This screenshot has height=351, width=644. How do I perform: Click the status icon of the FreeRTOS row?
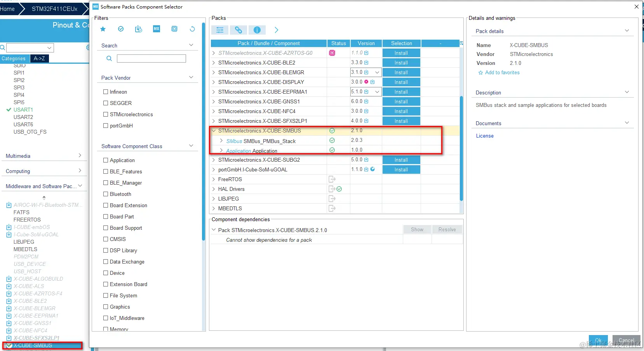332,179
